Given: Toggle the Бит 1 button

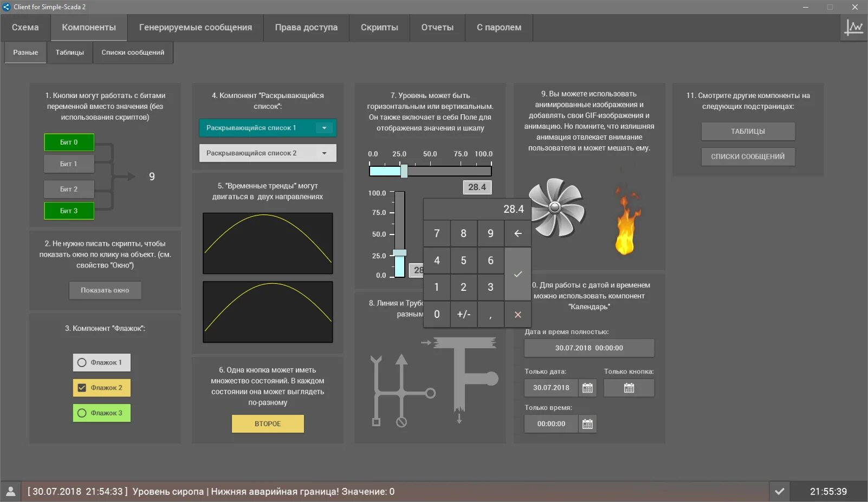Looking at the screenshot, I should click(x=69, y=164).
